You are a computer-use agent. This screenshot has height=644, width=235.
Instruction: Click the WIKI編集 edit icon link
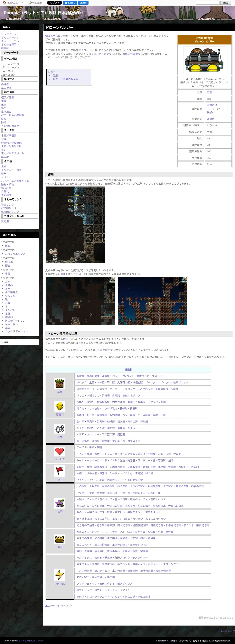point(35,3)
